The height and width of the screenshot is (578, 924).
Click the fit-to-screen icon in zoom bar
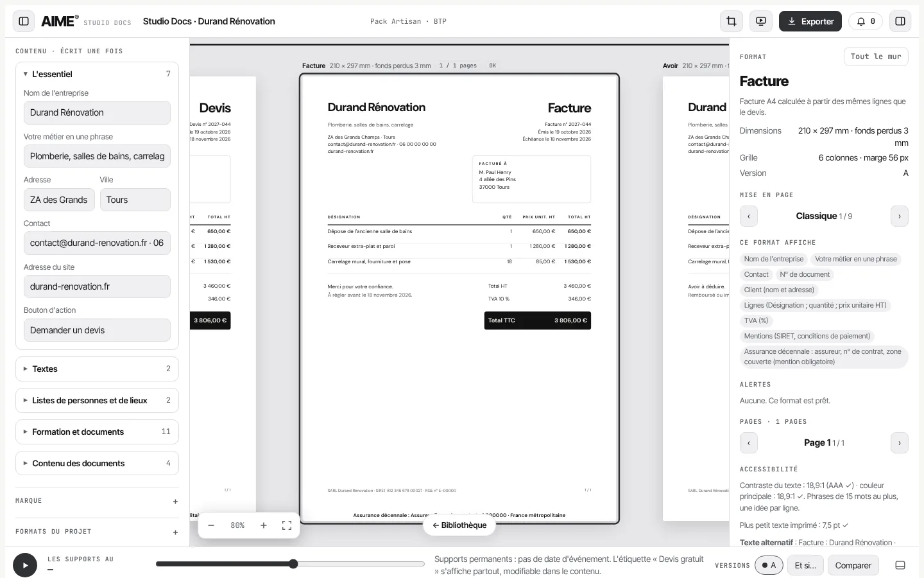coord(287,525)
